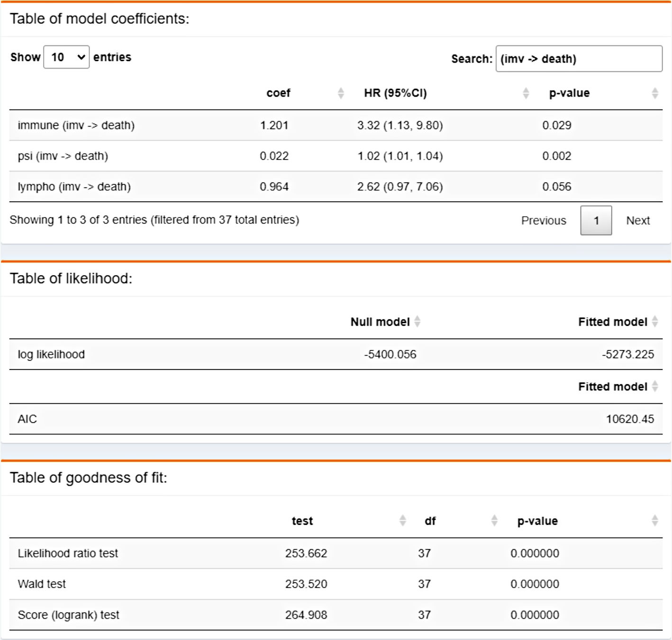The image size is (672, 640).
Task: Click the 'Score (logrank) test' row label
Action: click(x=68, y=615)
